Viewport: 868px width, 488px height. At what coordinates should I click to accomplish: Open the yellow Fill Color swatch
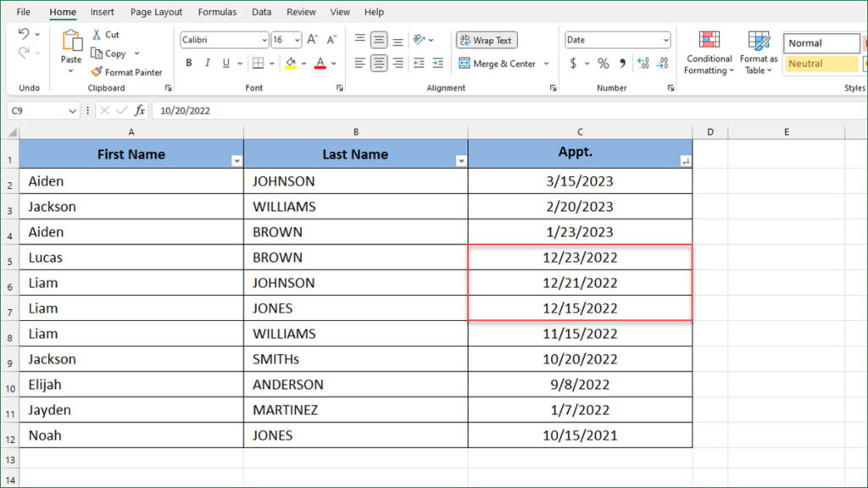(292, 63)
